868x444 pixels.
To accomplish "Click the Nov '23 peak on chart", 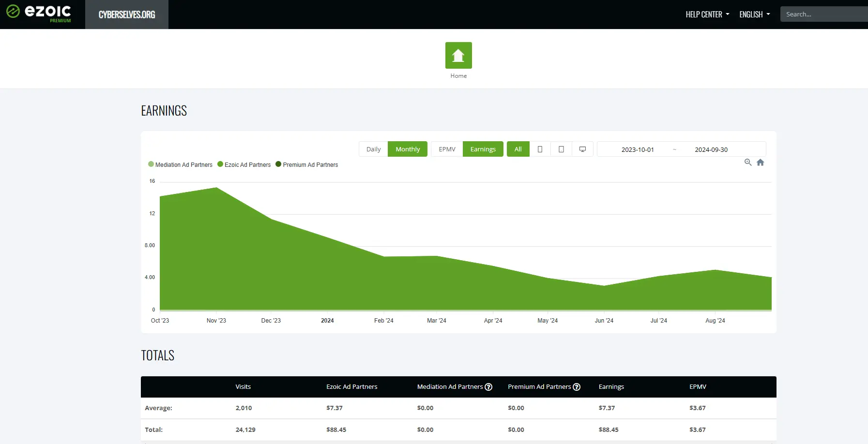I will point(216,188).
